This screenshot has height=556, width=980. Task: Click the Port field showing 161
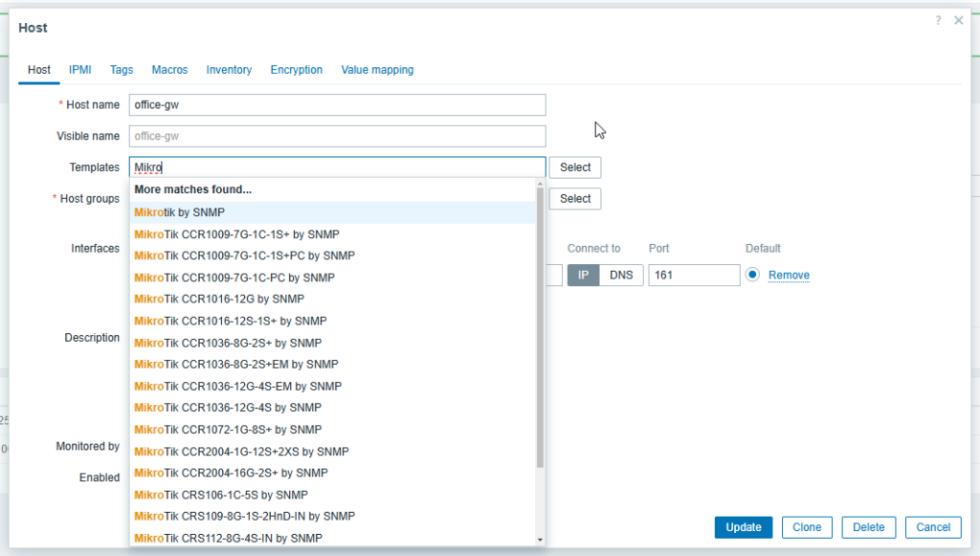693,276
